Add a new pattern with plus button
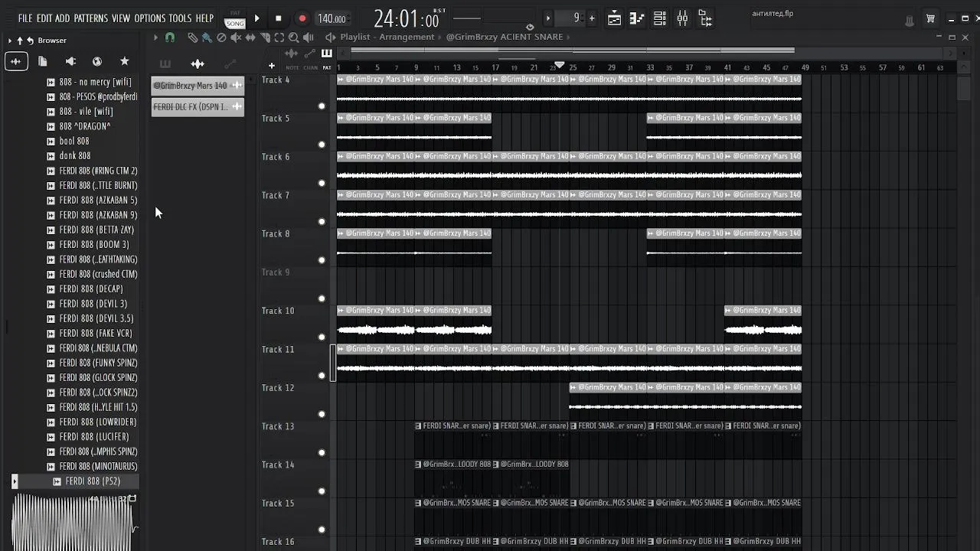 click(592, 18)
